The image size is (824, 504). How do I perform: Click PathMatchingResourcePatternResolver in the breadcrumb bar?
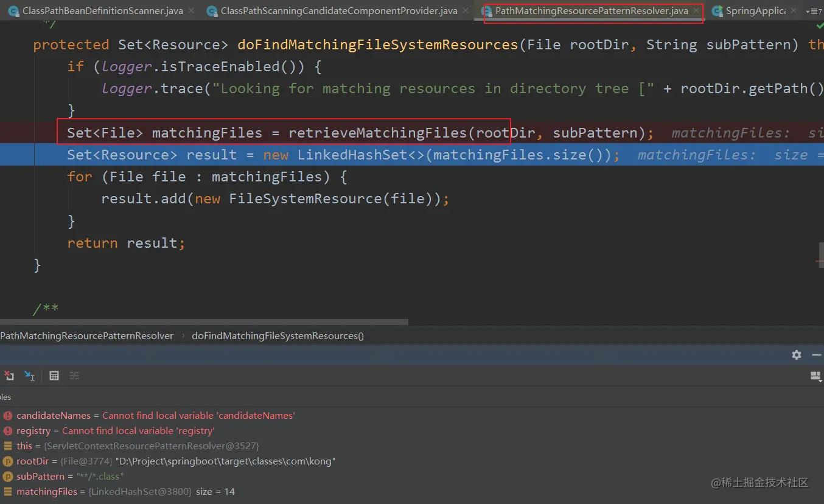(86, 336)
